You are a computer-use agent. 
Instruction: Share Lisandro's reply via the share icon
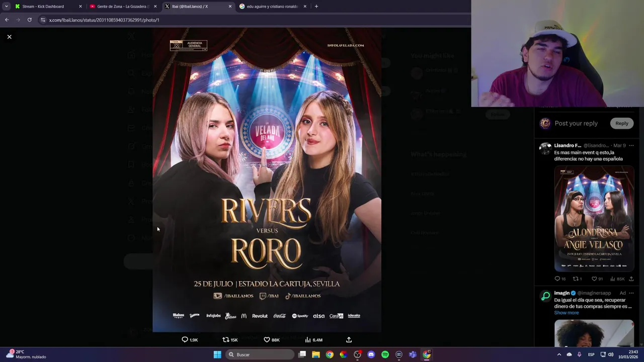click(631, 279)
